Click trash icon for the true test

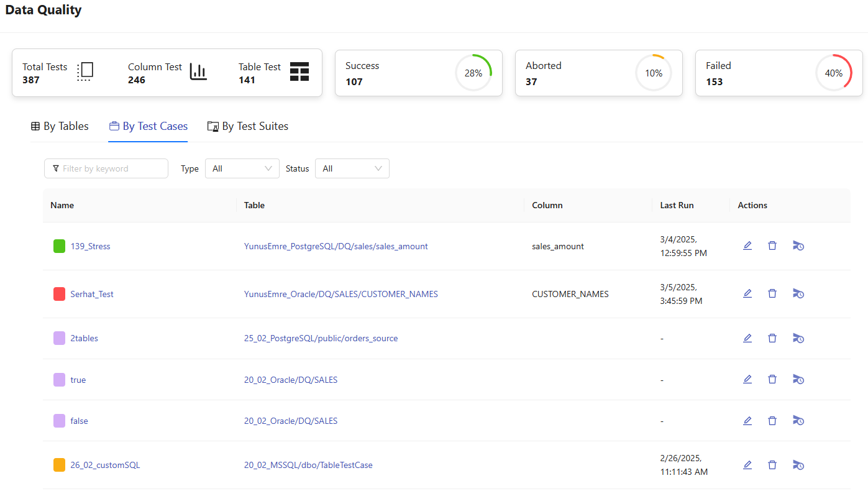point(772,379)
